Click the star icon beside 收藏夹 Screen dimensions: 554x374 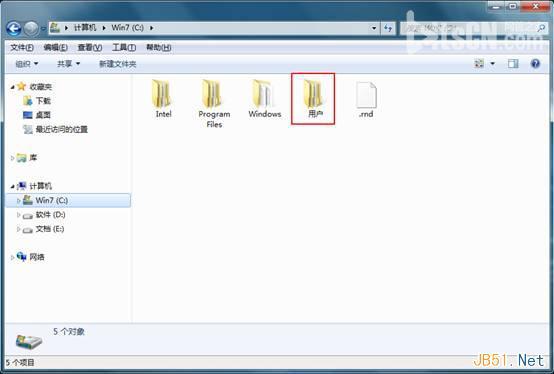[22, 87]
